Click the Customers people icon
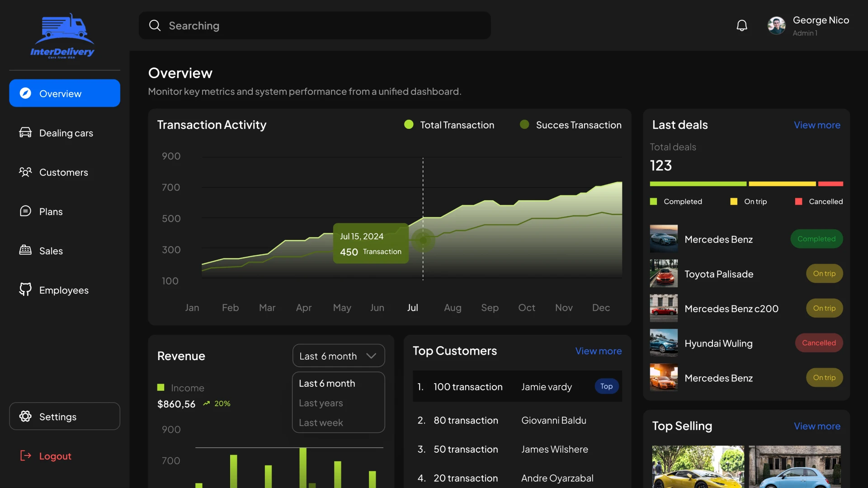The height and width of the screenshot is (488, 868). 25,172
